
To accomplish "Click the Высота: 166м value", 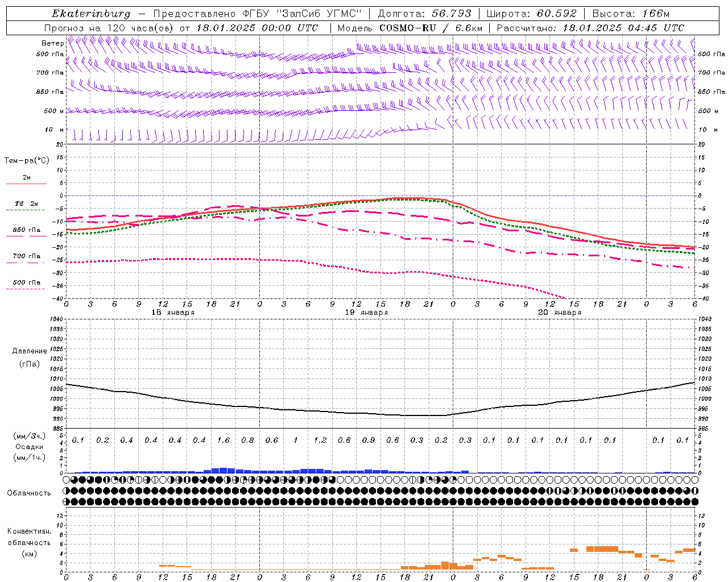I will (x=631, y=14).
